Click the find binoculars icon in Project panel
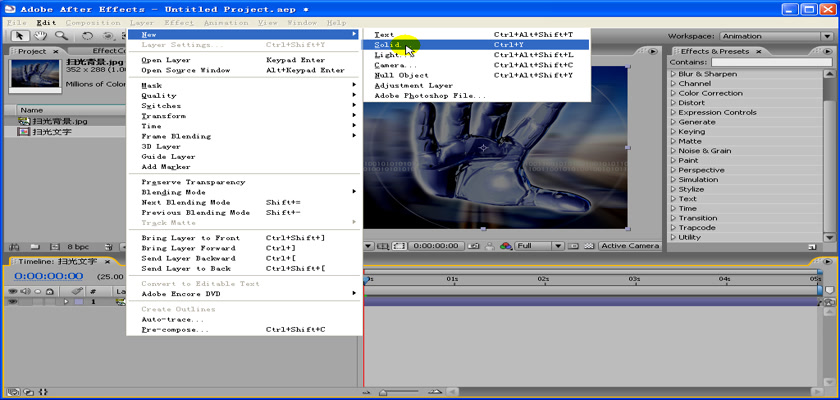 (15, 247)
